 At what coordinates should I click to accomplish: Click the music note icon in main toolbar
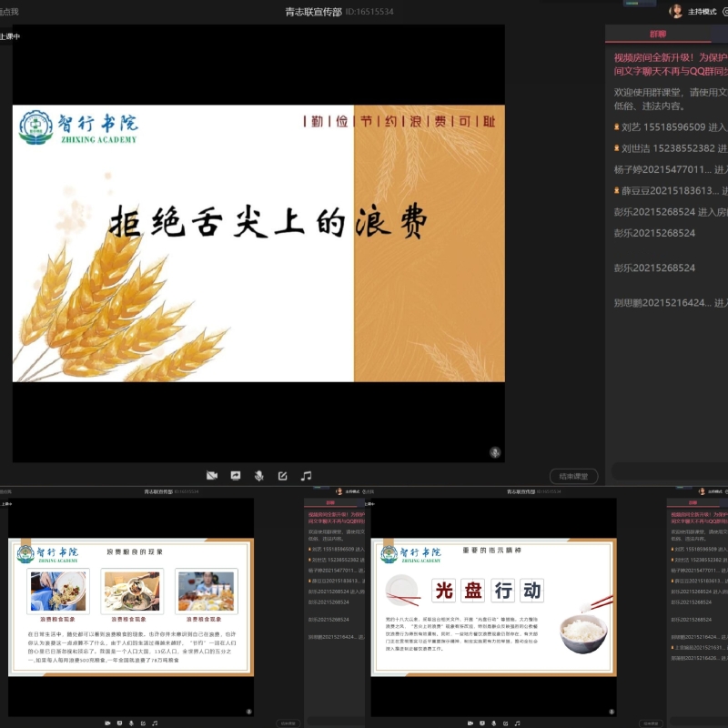[x=307, y=475]
